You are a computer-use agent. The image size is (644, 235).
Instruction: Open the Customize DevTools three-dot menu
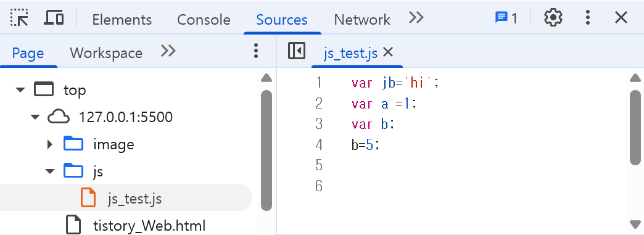coord(588,18)
